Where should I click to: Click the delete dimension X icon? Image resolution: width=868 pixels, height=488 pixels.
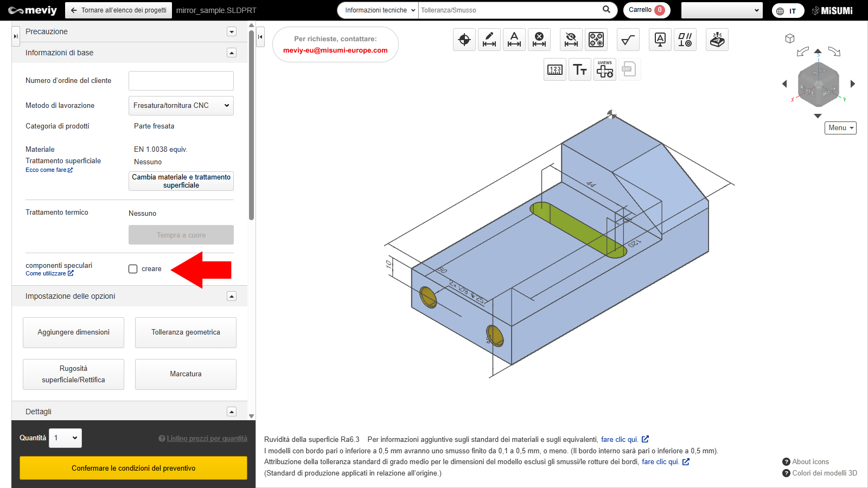[539, 40]
